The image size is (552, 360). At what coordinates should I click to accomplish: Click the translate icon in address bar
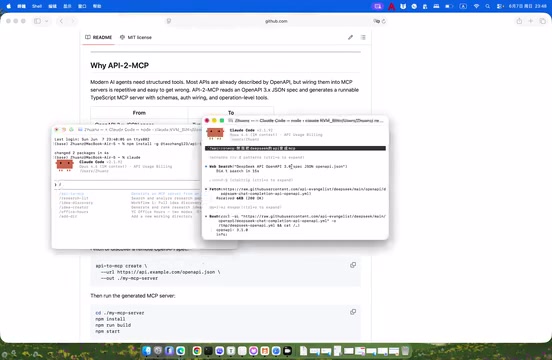pyautogui.click(x=376, y=21)
